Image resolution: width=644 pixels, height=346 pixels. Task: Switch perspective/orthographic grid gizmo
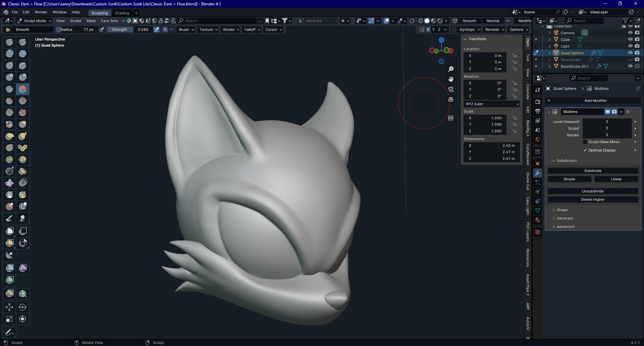coord(451,99)
